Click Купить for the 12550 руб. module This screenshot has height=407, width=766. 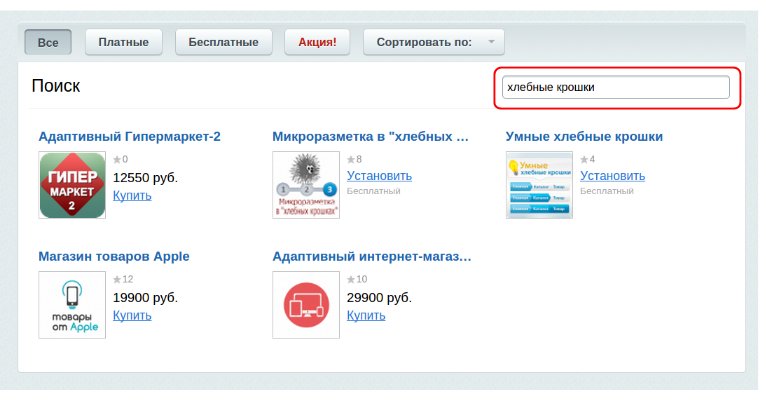(x=132, y=195)
